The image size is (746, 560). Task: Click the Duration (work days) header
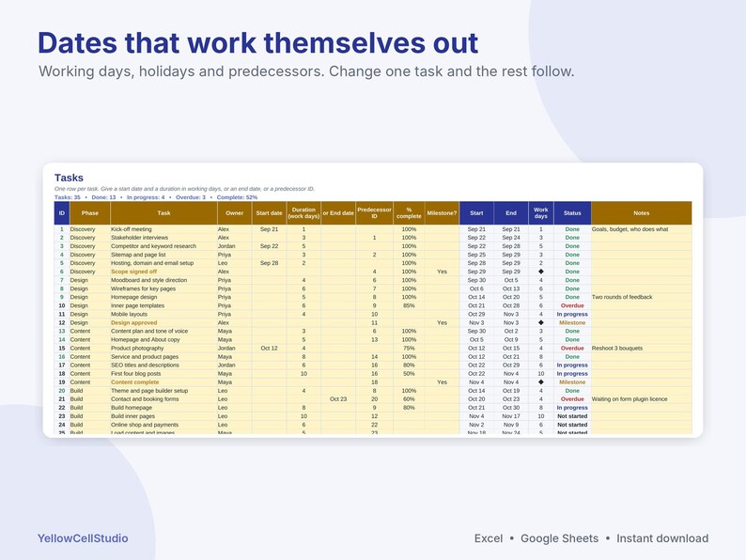pos(303,213)
